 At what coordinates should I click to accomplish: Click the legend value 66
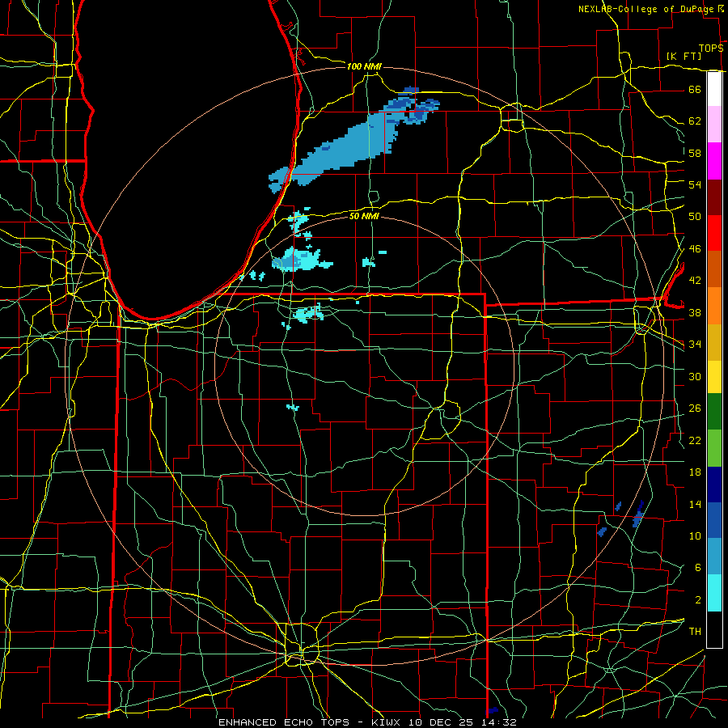[x=695, y=89]
